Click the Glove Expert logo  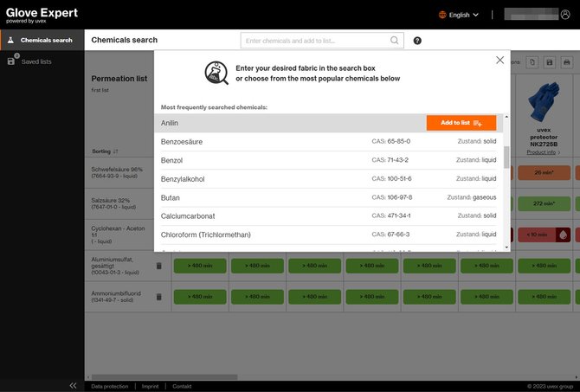coord(42,15)
